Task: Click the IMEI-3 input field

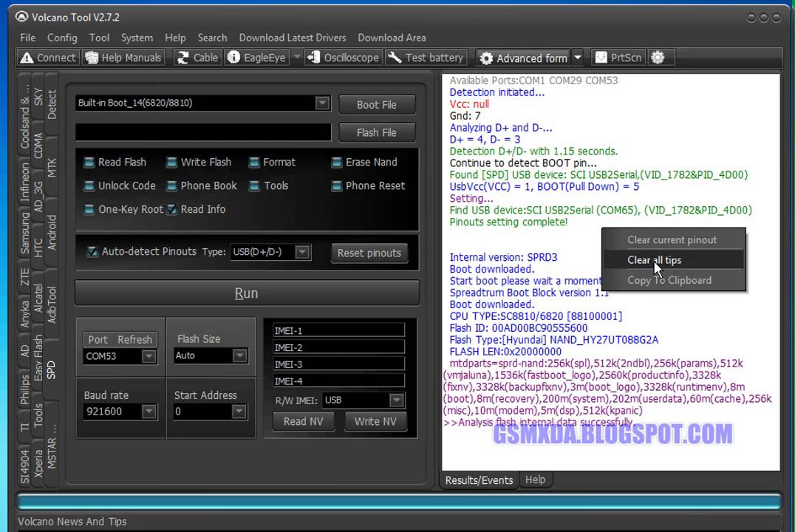Action: tap(338, 364)
